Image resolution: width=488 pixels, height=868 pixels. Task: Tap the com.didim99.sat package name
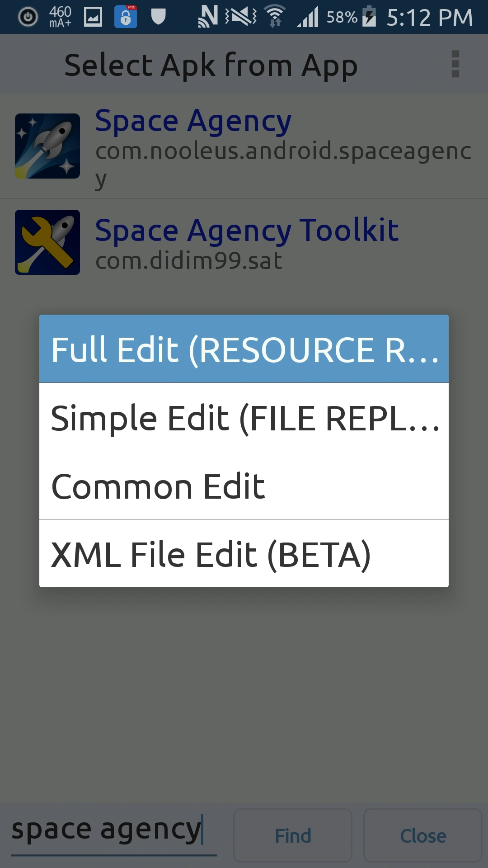pos(189,261)
